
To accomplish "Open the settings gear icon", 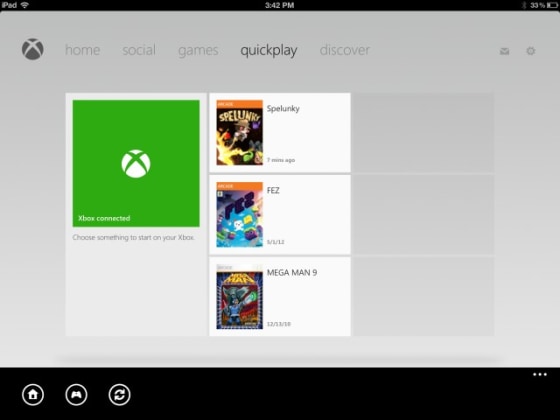I will click(x=531, y=51).
